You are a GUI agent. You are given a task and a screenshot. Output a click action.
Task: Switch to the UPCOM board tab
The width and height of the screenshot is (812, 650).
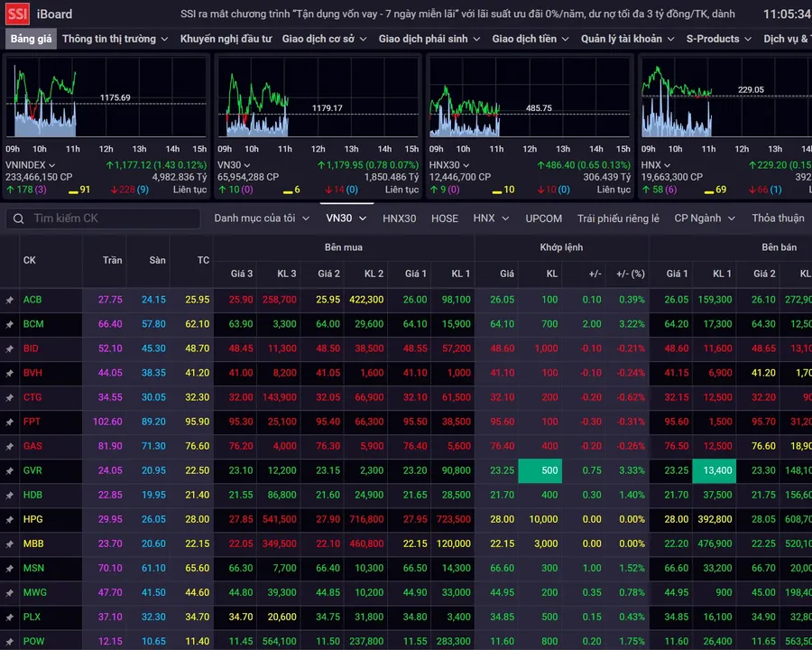[x=543, y=218]
